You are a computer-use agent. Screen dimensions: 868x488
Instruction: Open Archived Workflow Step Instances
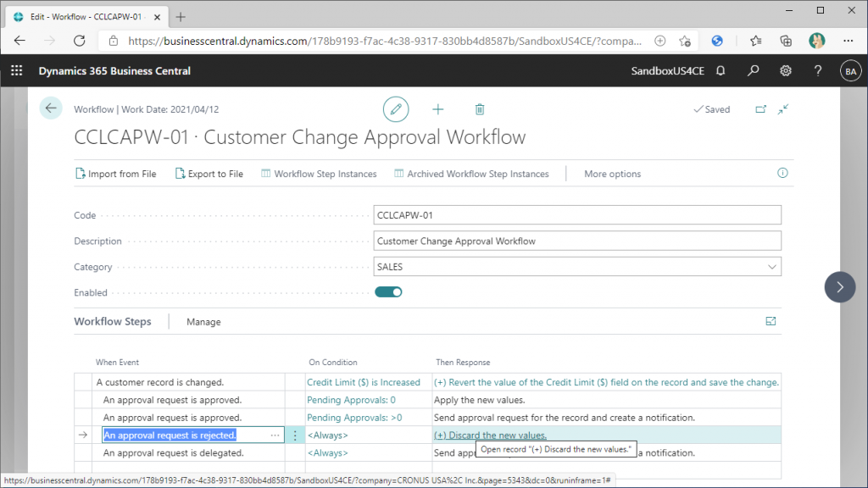(471, 174)
